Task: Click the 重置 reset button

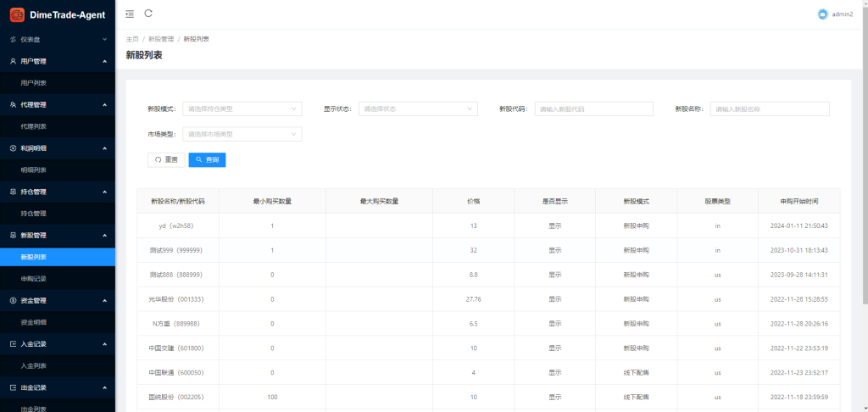Action: [x=166, y=159]
